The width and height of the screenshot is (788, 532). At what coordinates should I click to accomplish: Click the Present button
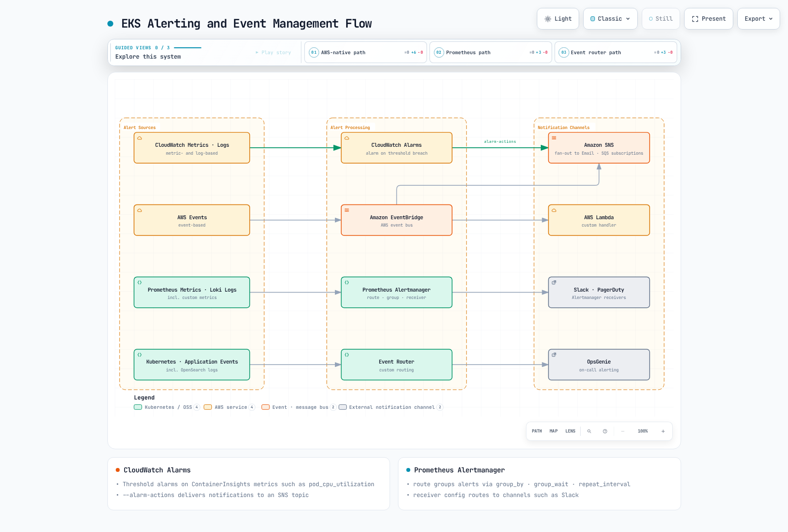tap(709, 19)
